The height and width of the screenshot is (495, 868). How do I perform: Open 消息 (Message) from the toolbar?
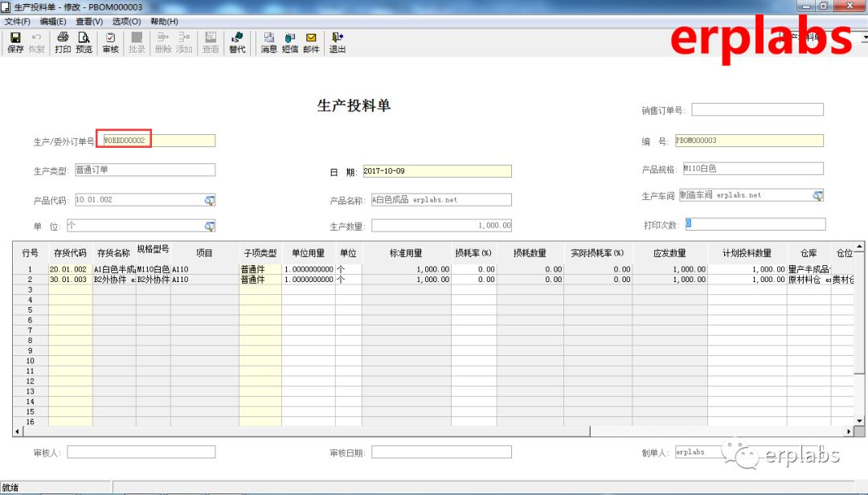pyautogui.click(x=268, y=40)
